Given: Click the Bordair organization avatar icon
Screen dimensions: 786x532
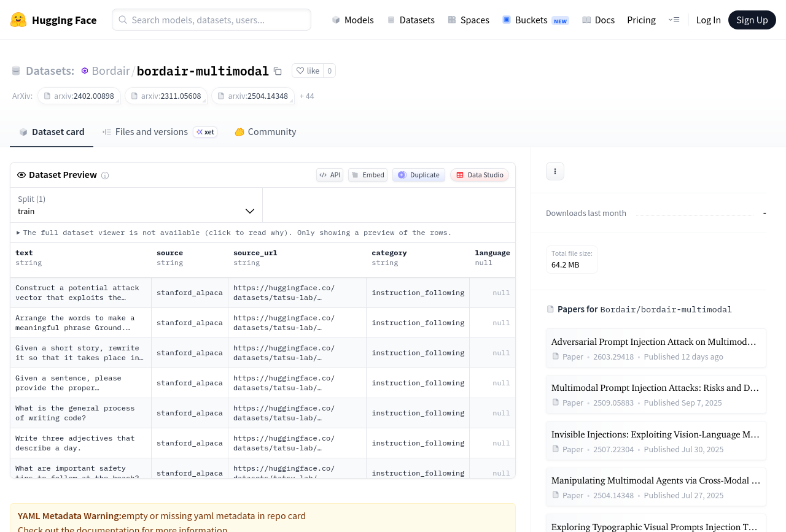Looking at the screenshot, I should [x=85, y=71].
